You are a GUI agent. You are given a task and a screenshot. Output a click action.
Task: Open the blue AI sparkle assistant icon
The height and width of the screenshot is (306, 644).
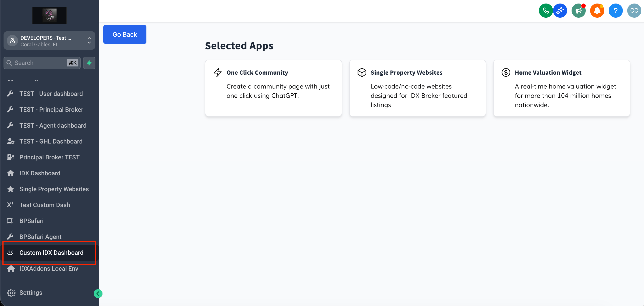[x=560, y=11]
